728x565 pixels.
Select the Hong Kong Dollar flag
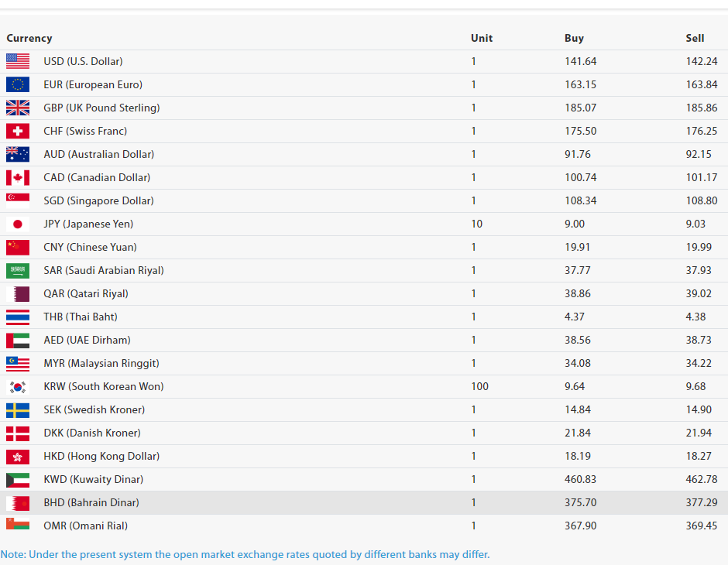pyautogui.click(x=18, y=456)
